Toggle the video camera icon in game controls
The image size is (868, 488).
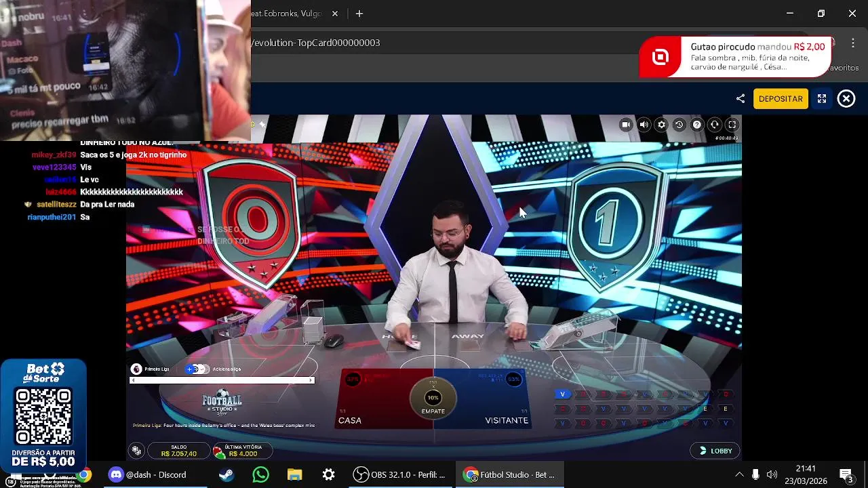pos(626,125)
